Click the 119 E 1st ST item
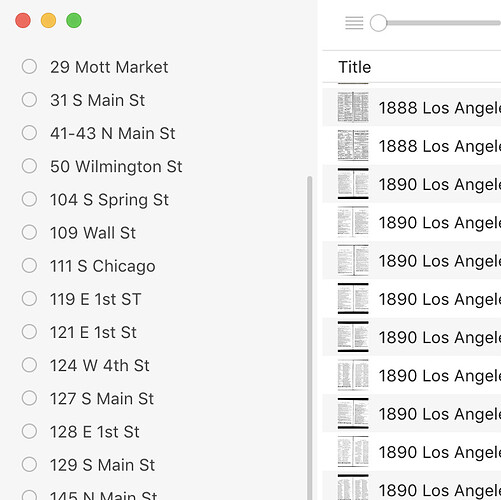Screen dimensions: 501x500 point(95,299)
